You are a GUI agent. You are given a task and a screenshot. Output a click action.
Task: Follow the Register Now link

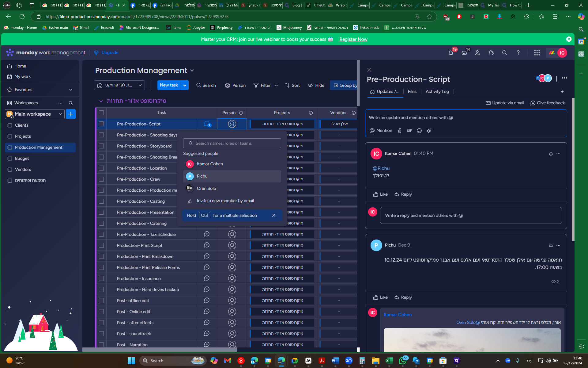tap(353, 39)
